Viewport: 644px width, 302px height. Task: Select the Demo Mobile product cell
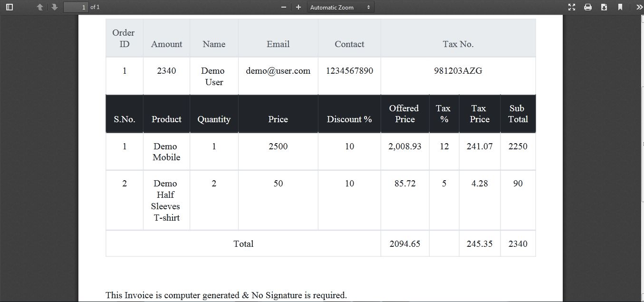[x=166, y=152]
